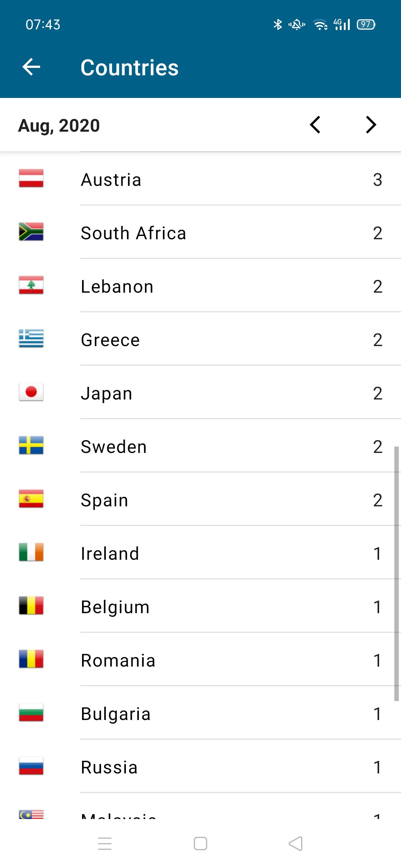Click the Austria flag icon

tap(31, 178)
